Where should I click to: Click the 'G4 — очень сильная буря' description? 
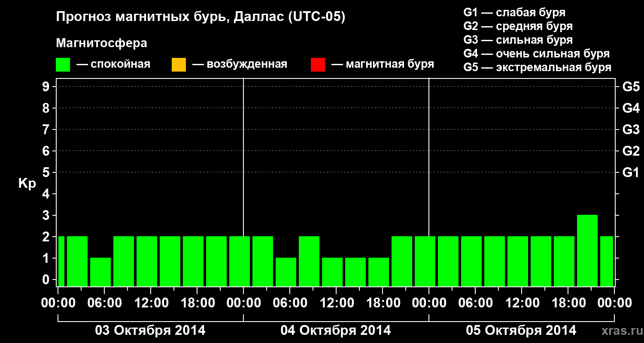click(537, 54)
